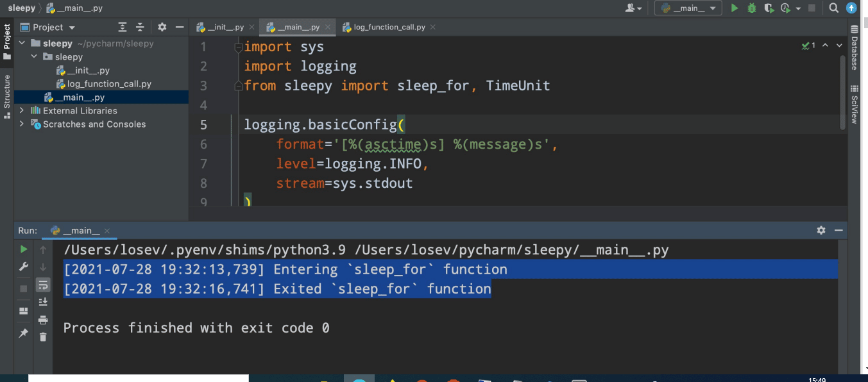Toggle scroll to end in Run console
The width and height of the screenshot is (868, 382).
[43, 302]
